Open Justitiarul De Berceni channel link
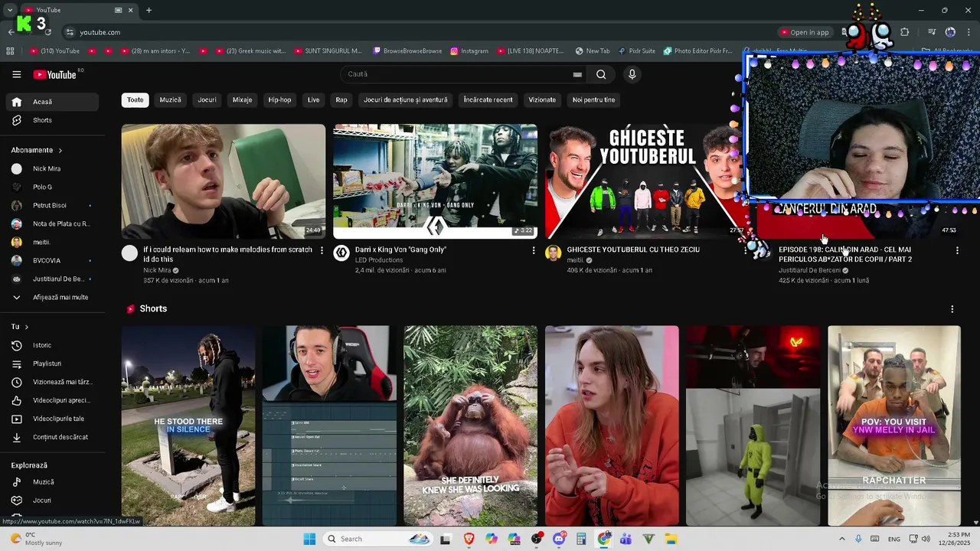Screen dimensions: 980x551 [x=810, y=270]
